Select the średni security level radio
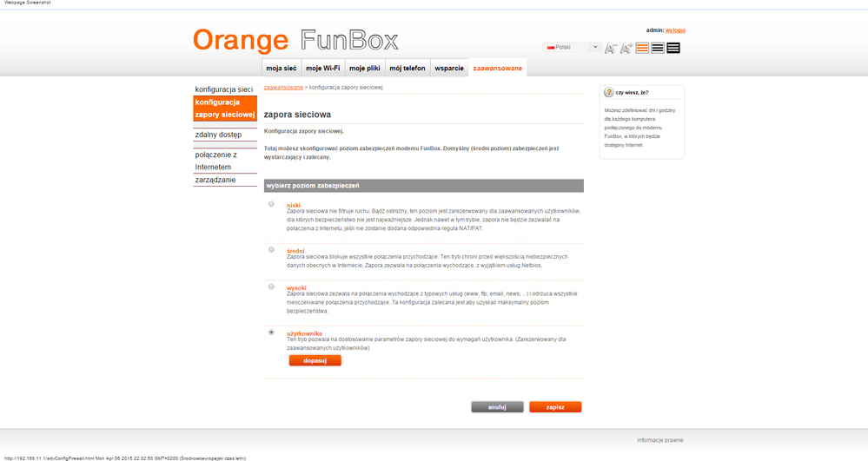868x461 pixels. [271, 249]
